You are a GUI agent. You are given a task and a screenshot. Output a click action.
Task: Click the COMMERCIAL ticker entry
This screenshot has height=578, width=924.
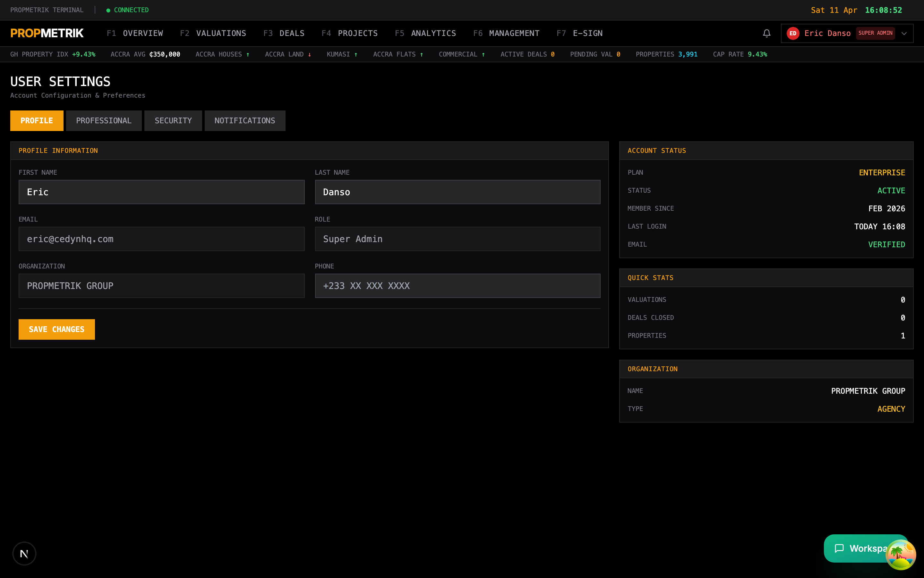click(462, 54)
